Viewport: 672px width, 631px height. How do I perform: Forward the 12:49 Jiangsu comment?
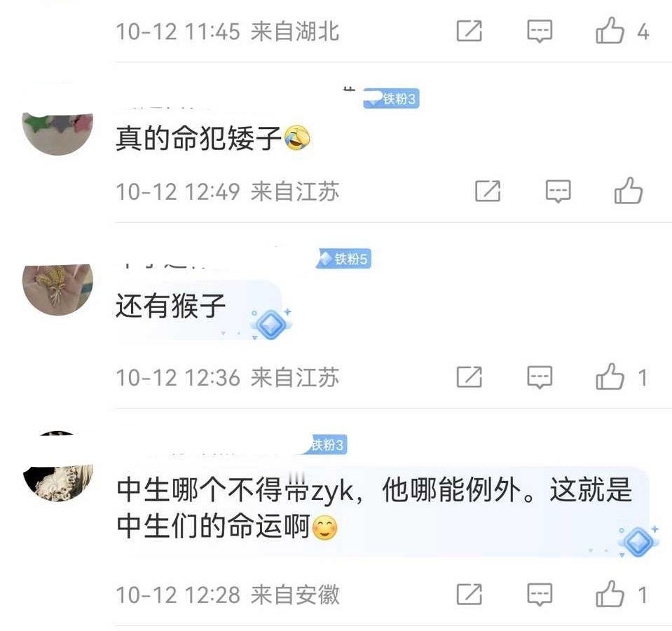(x=488, y=191)
